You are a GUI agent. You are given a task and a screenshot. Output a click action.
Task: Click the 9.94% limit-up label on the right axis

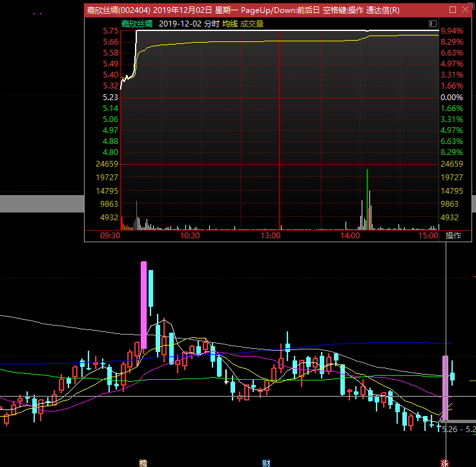click(451, 31)
